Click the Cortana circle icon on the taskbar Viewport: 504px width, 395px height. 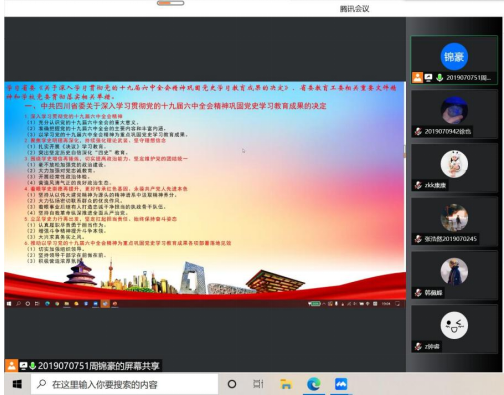[232, 384]
